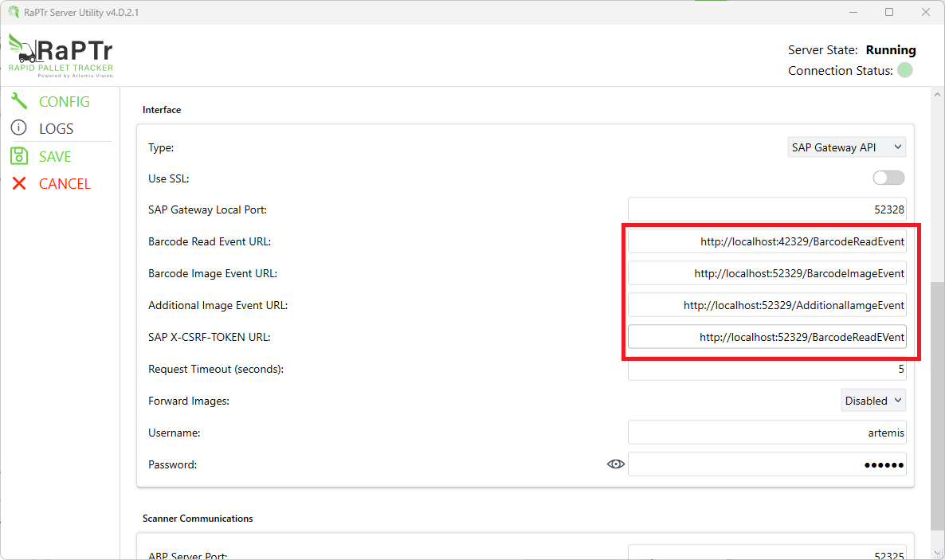Click the RaPTr forklift logo

(61, 55)
